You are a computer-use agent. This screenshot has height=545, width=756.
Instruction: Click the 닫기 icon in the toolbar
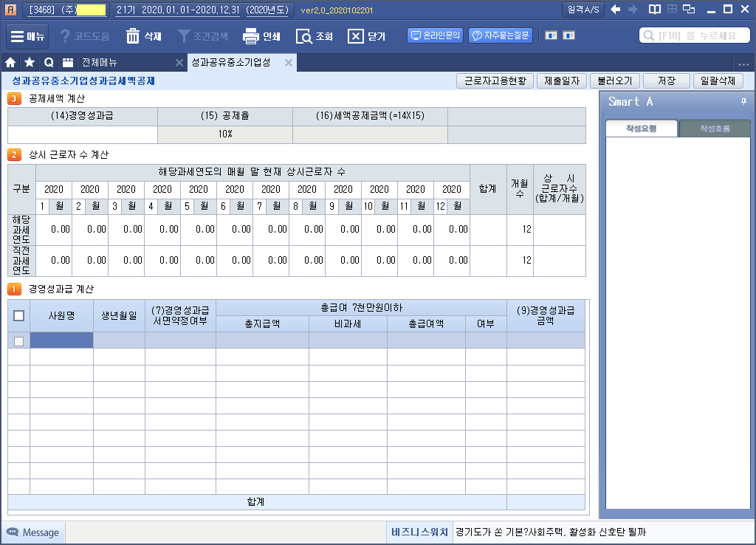pos(356,36)
